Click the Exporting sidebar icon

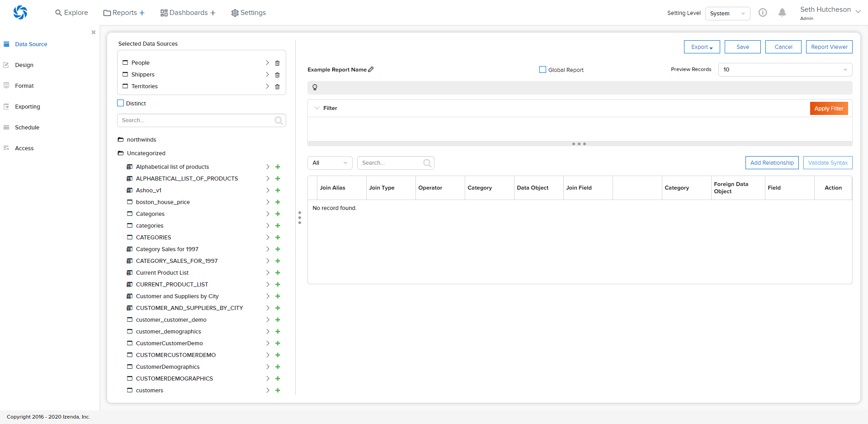tap(6, 107)
